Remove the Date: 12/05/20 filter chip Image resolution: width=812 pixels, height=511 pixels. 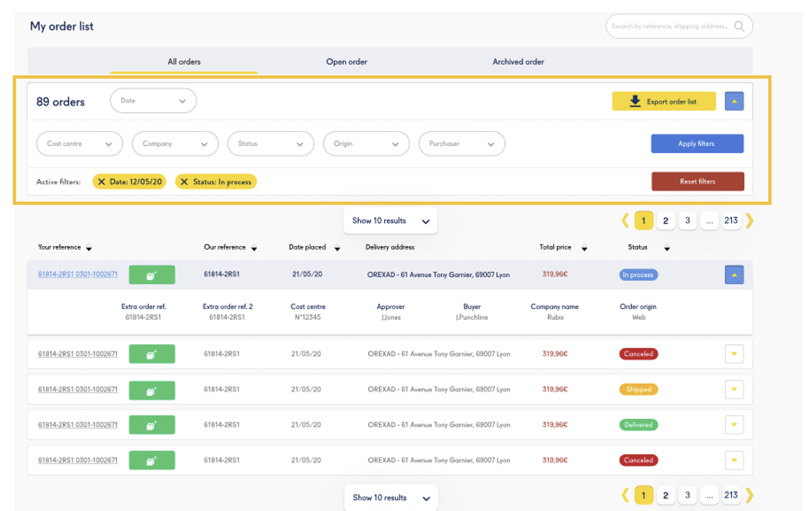101,182
